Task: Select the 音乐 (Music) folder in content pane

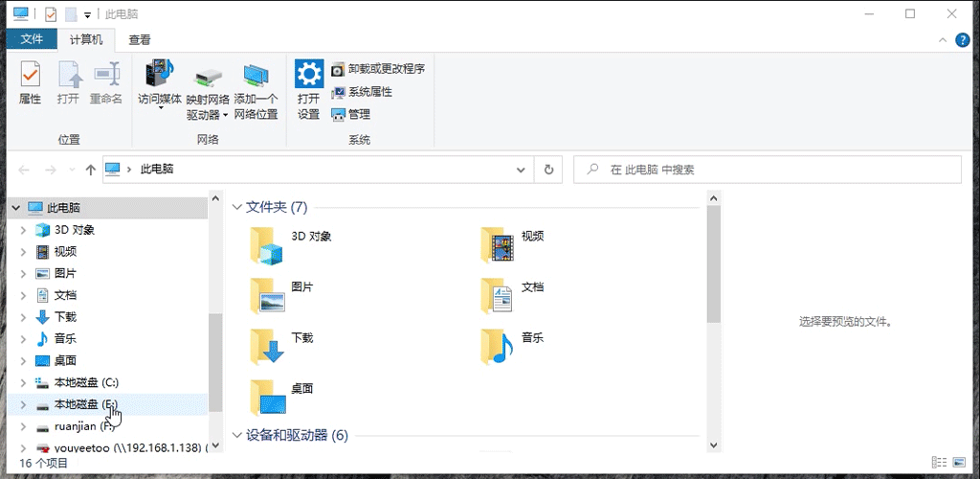Action: pyautogui.click(x=498, y=347)
